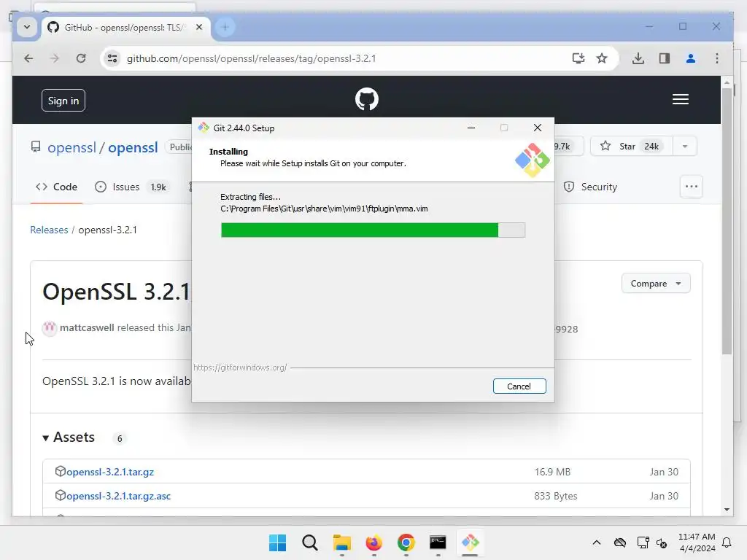Click the 16.9 MB file size
Screen dimensions: 747x560
pos(552,472)
